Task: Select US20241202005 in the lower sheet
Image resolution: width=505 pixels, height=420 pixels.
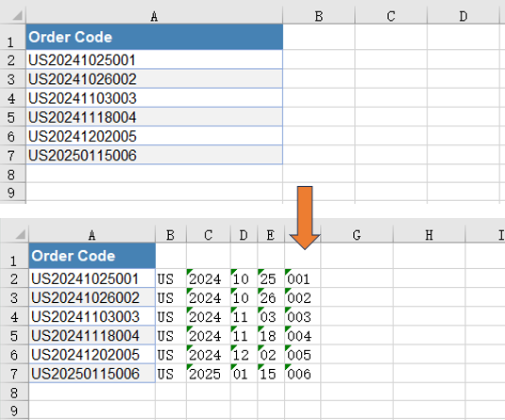Action: [x=93, y=354]
